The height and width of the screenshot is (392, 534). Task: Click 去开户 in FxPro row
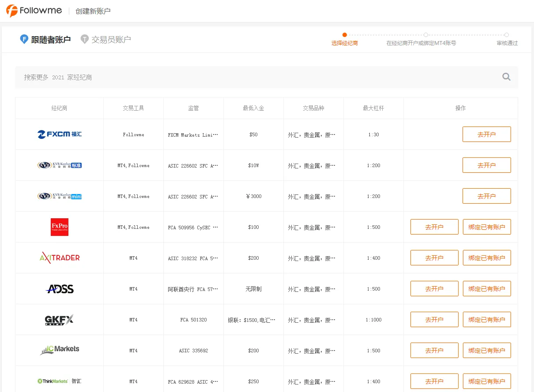point(434,227)
